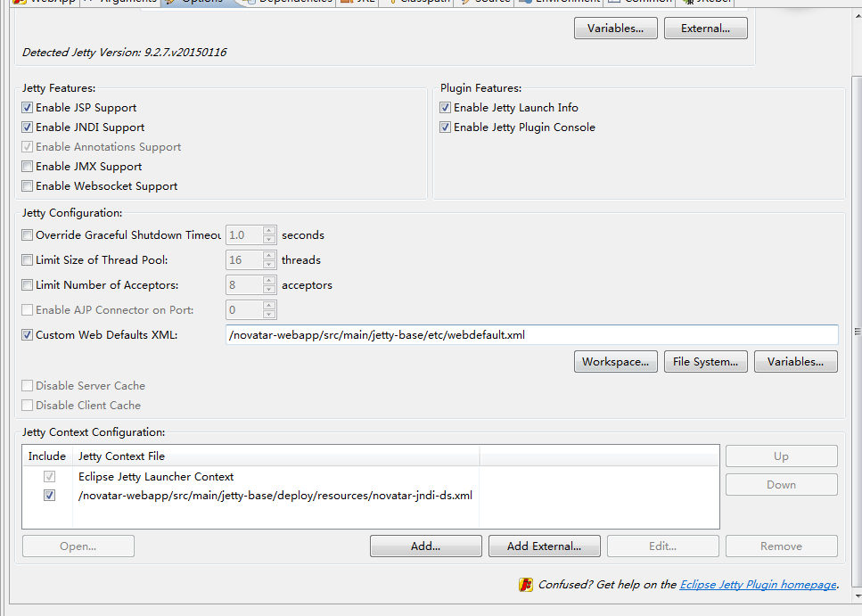Click the shutdown timeout field showing 1.0
This screenshot has height=616, width=862.
(x=244, y=234)
